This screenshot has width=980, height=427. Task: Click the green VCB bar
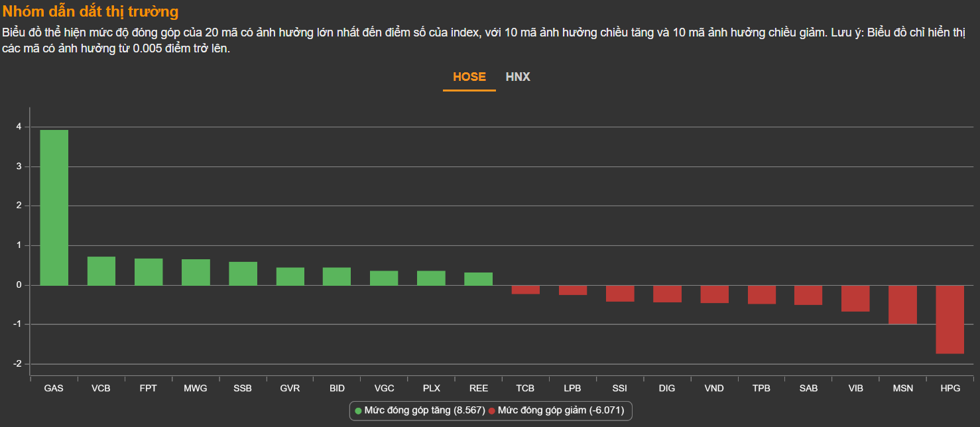101,271
